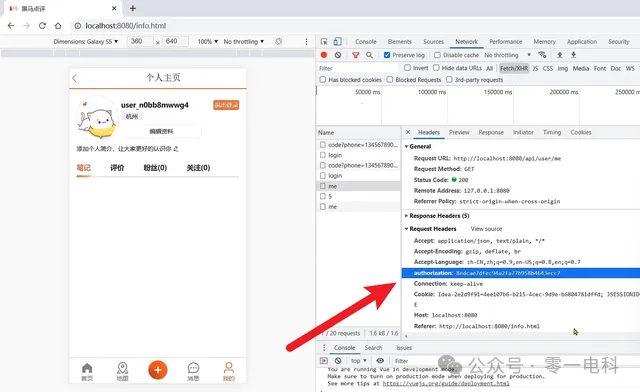Image resolution: width=640 pixels, height=392 pixels.
Task: Check Hide data URLs
Action: point(436,68)
